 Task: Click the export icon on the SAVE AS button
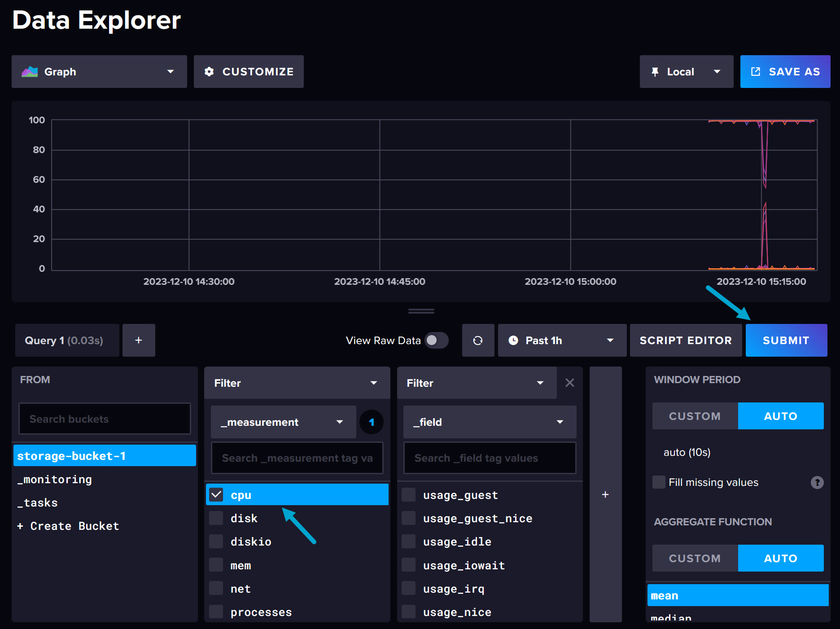756,71
